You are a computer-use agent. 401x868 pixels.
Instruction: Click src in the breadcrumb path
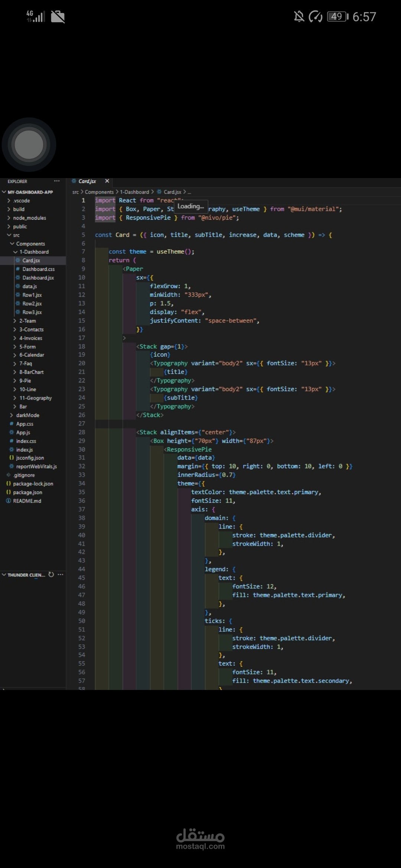[75, 192]
